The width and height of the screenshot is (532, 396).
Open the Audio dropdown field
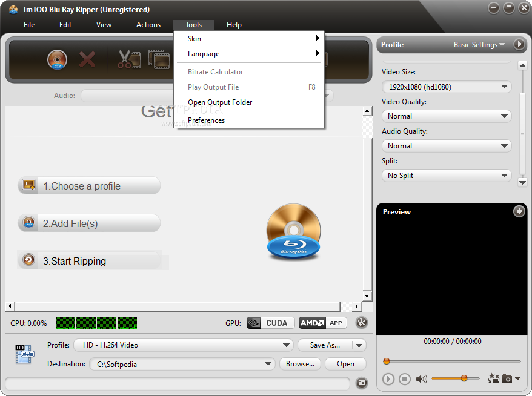[127, 96]
